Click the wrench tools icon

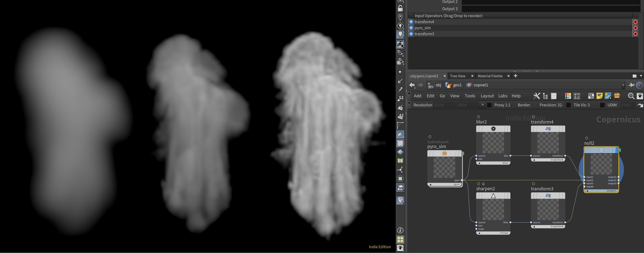pyautogui.click(x=536, y=96)
